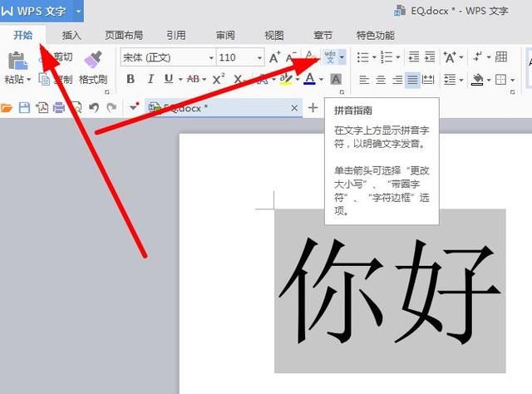Screen dimensions: 532x394
Task: Click the Undo arrow icon
Action: [93, 108]
